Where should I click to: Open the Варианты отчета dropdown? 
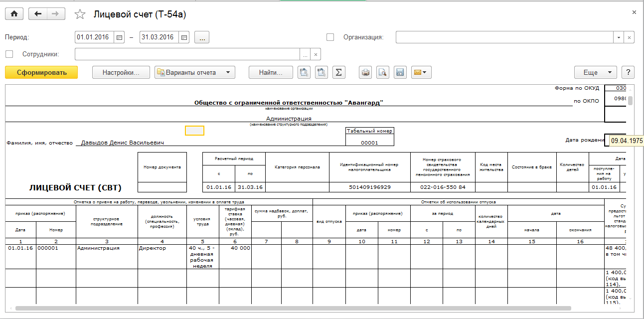pyautogui.click(x=194, y=72)
